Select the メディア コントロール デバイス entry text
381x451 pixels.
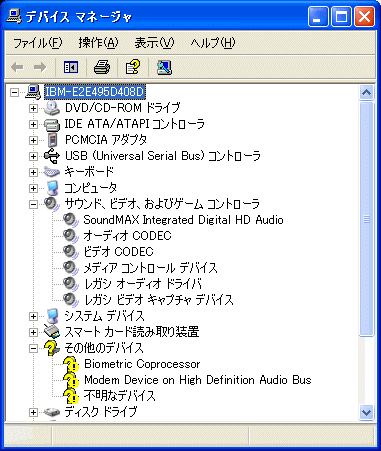pos(150,268)
